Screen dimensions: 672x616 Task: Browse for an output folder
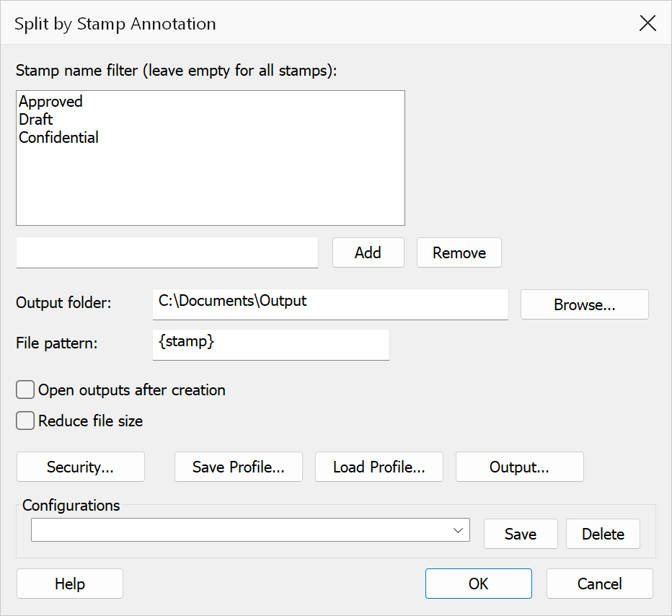pos(585,304)
